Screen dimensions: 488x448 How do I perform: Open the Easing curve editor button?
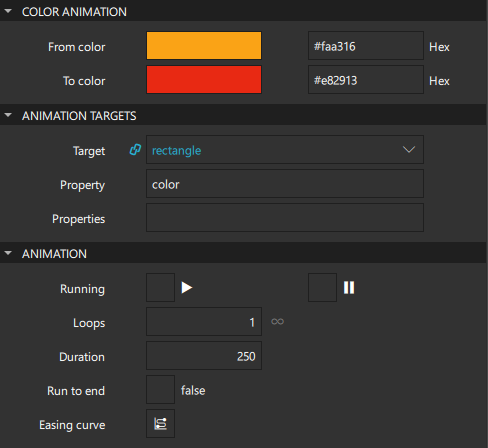(160, 424)
